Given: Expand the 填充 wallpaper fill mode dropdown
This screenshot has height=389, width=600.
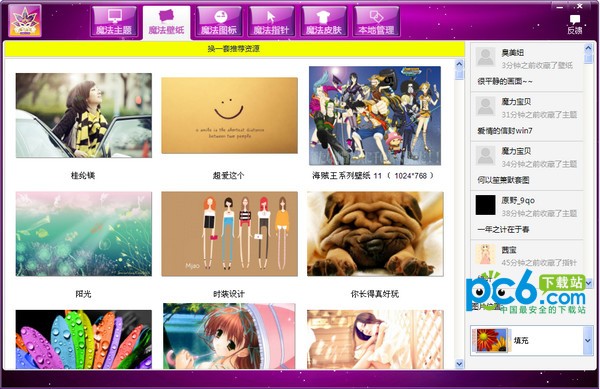Looking at the screenshot, I should pos(588,340).
